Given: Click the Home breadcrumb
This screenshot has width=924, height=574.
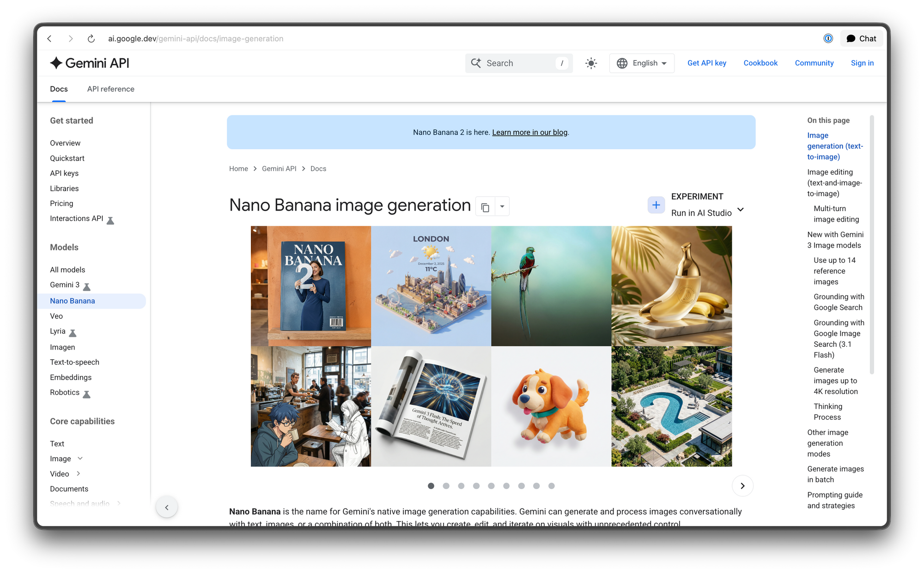Looking at the screenshot, I should click(238, 169).
